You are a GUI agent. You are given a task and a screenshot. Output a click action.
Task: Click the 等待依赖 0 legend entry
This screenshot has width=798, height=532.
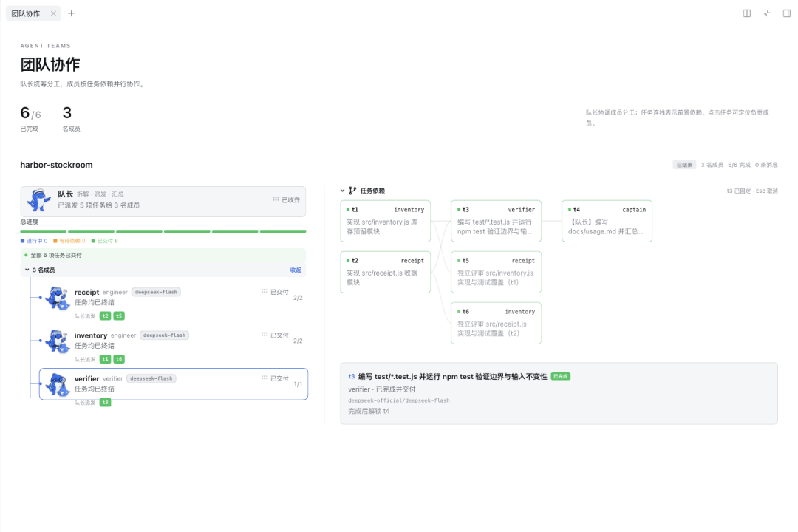coord(69,241)
